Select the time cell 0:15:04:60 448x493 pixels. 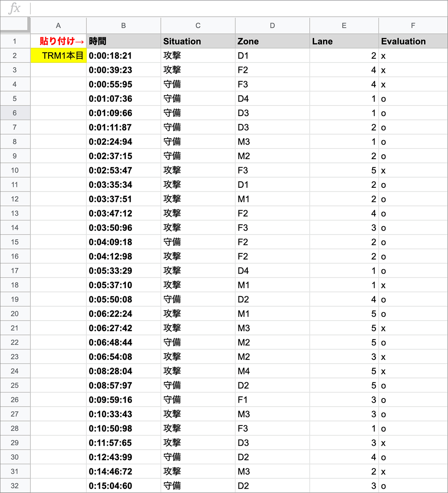tap(123, 486)
